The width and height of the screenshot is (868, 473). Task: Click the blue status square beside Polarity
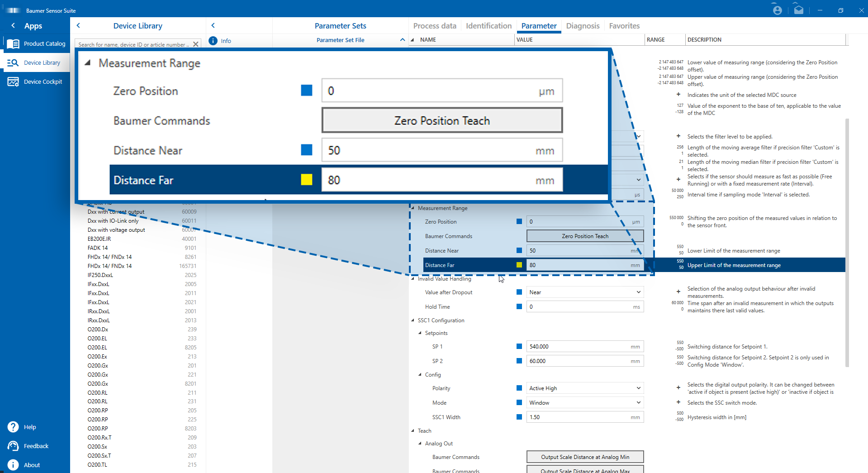click(519, 388)
